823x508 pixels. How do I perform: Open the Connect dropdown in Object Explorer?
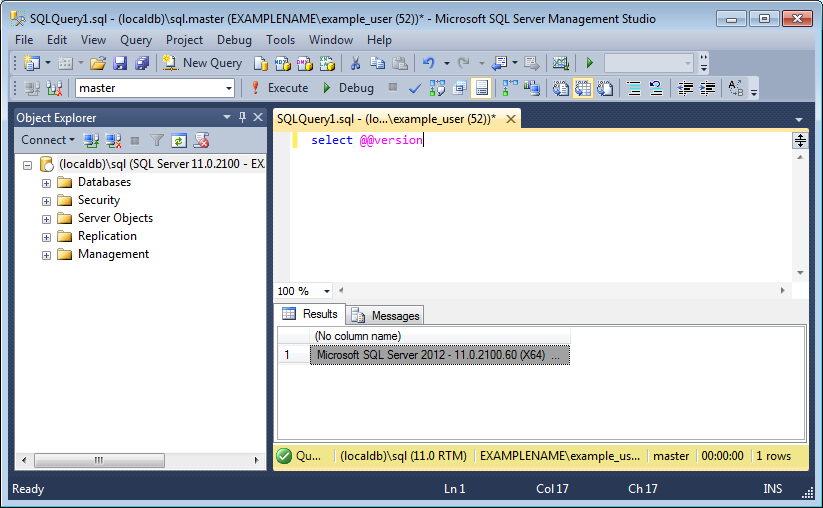coord(48,140)
